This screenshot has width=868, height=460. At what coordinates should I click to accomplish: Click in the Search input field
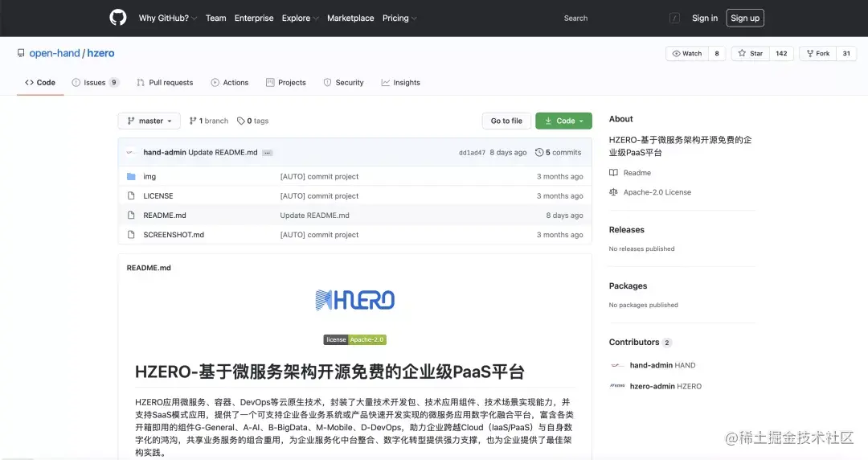620,18
